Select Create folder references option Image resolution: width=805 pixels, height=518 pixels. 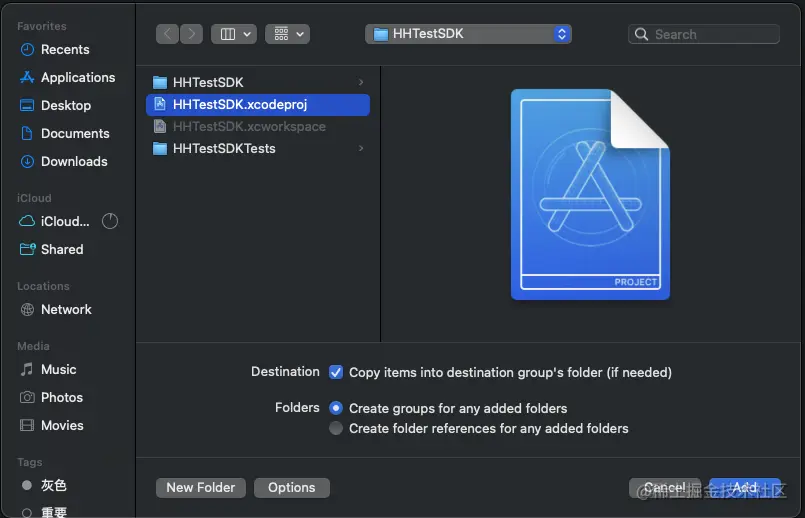click(x=336, y=428)
